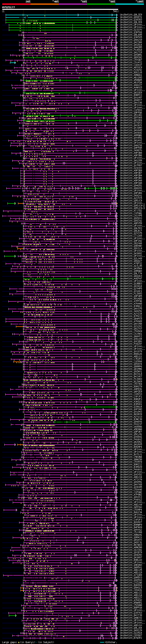This screenshot has width=146, height=644.
Task: Select hit label UniRef100_C5YGB7
Action: [x=131, y=60]
